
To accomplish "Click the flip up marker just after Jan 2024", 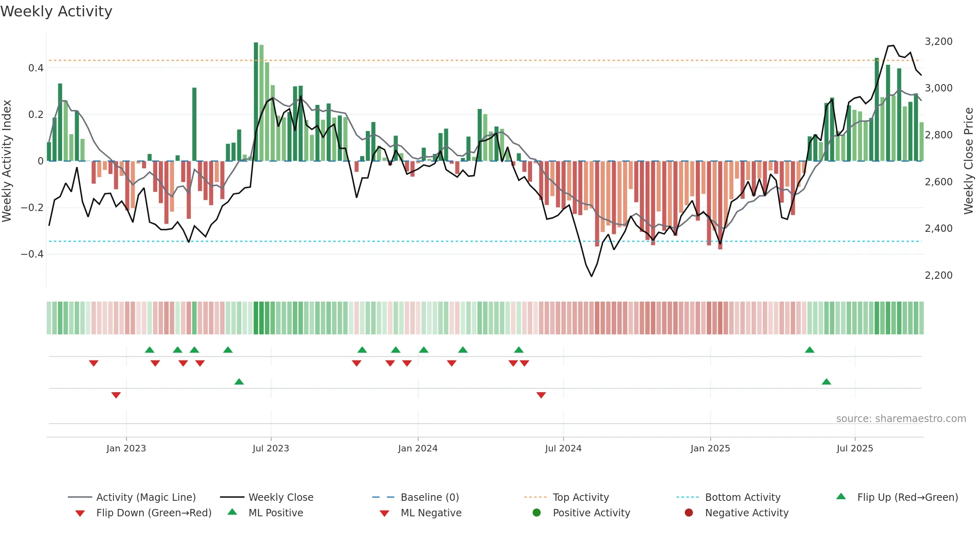I will 424,350.
